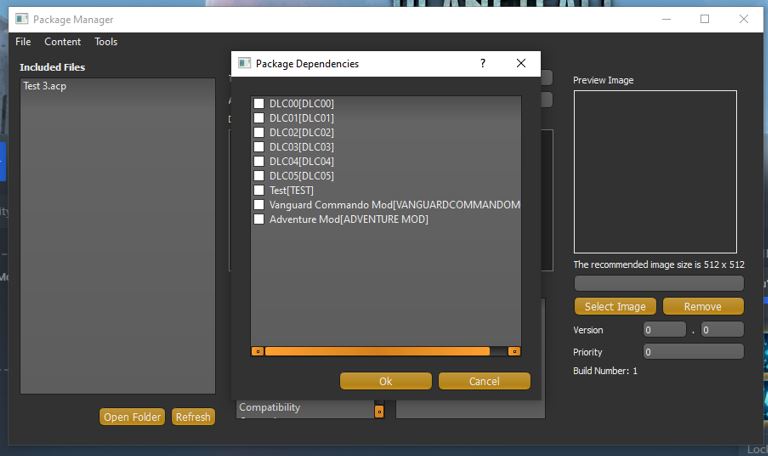
Task: Click the Select Image button
Action: (615, 307)
